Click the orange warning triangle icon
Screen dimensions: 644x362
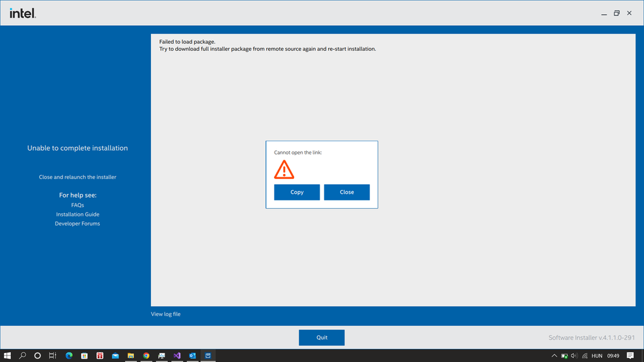pos(284,169)
